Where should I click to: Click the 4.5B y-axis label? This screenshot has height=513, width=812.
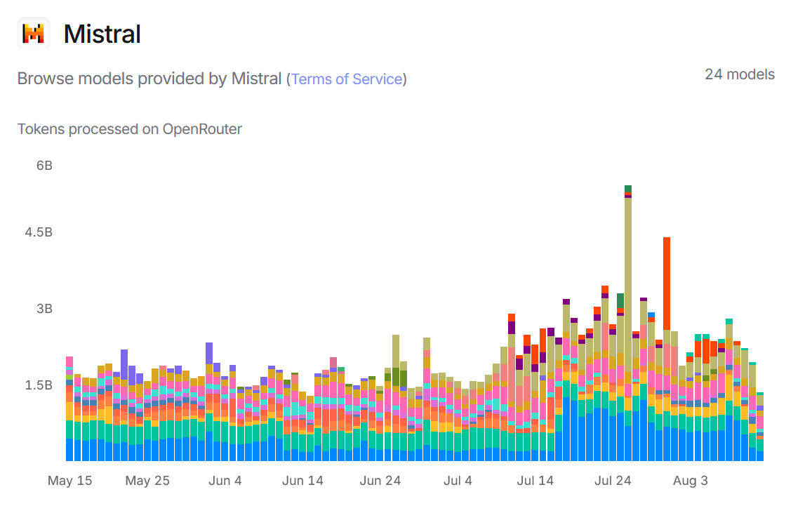[x=39, y=232]
